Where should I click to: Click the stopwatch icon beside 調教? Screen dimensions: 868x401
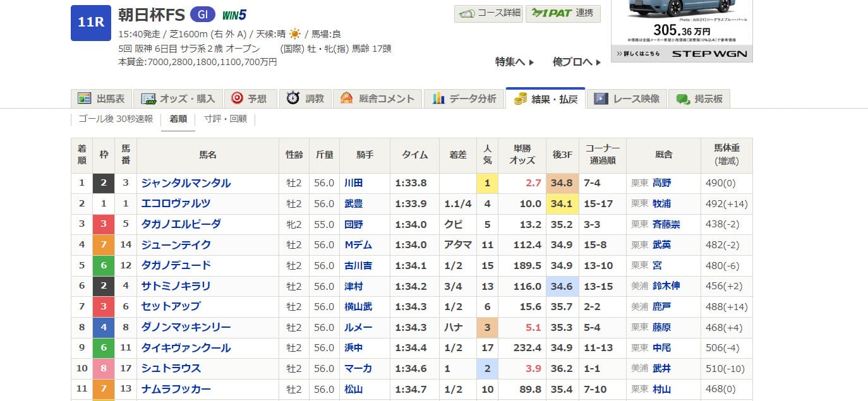(x=292, y=99)
